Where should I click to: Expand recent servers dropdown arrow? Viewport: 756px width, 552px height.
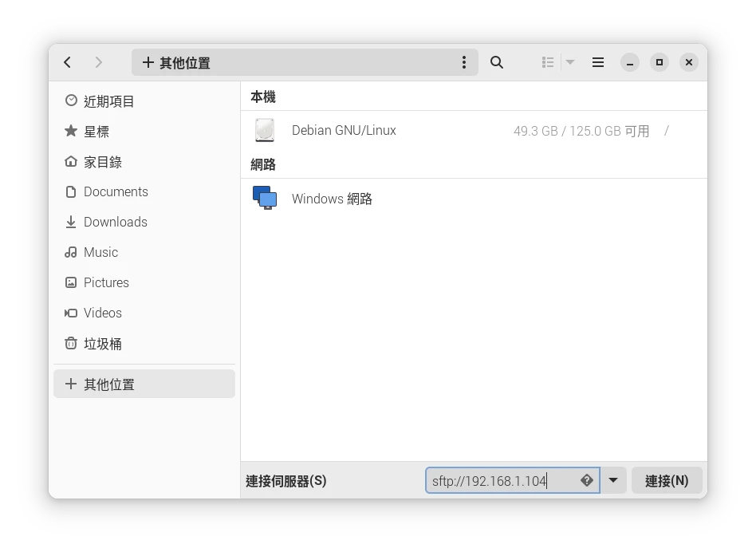[613, 480]
